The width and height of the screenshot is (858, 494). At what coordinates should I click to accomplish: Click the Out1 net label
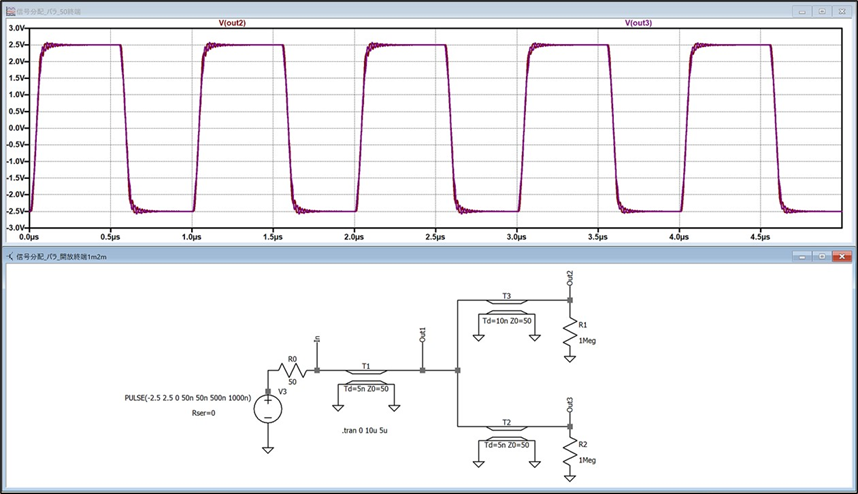click(423, 335)
